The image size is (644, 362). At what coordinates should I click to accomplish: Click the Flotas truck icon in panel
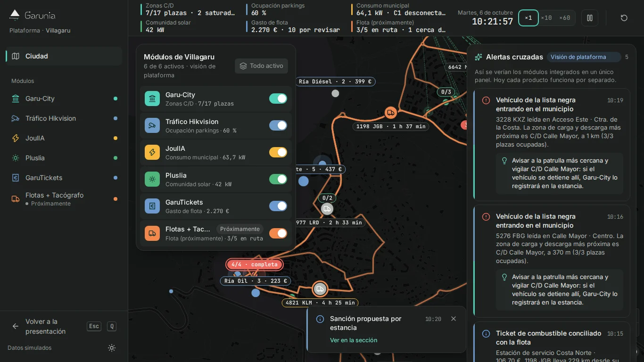152,233
